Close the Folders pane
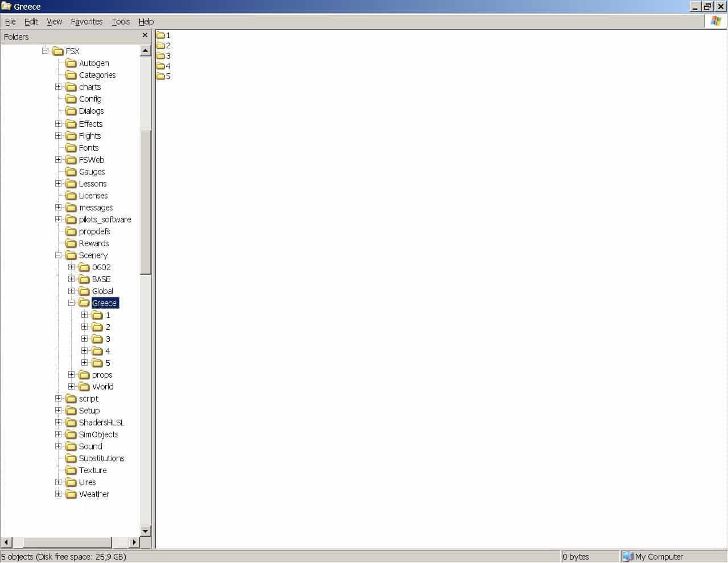Screen dimensions: 728x563 (145, 35)
